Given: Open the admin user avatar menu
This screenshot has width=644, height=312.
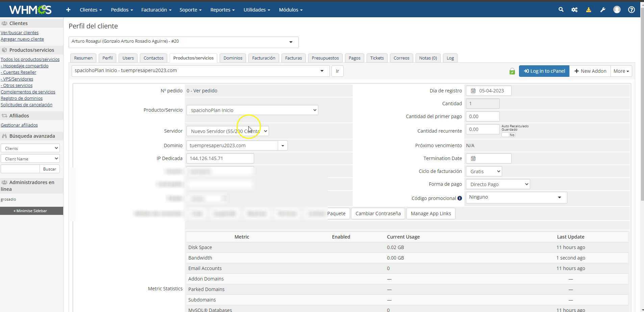Looking at the screenshot, I should [617, 10].
